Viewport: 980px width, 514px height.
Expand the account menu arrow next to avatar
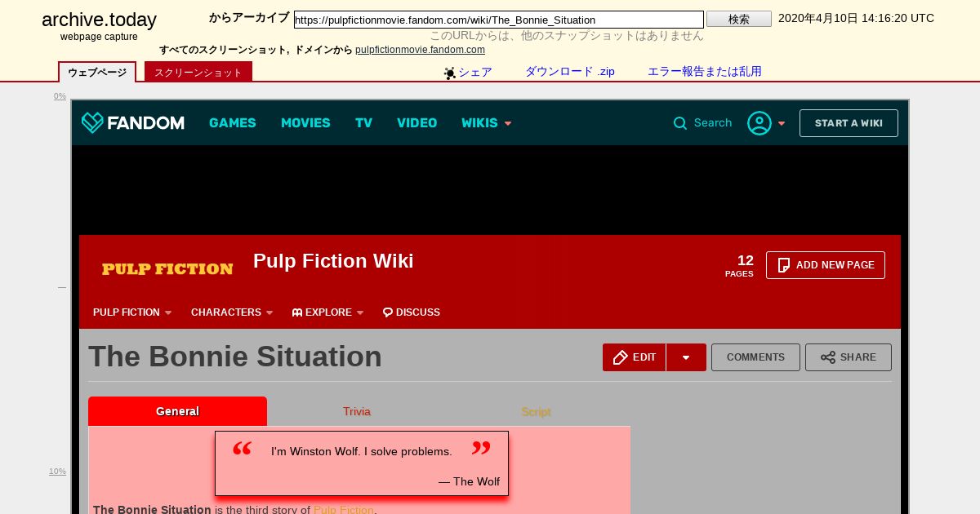[782, 123]
